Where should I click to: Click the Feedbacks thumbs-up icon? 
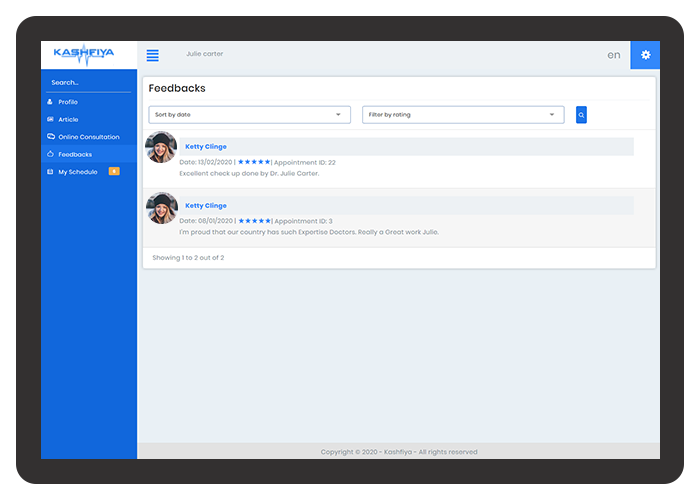click(50, 154)
